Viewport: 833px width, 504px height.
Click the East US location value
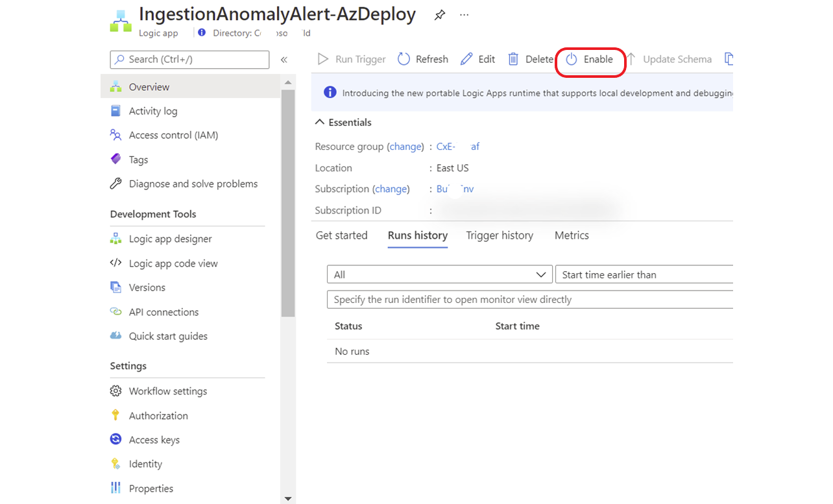tap(452, 168)
